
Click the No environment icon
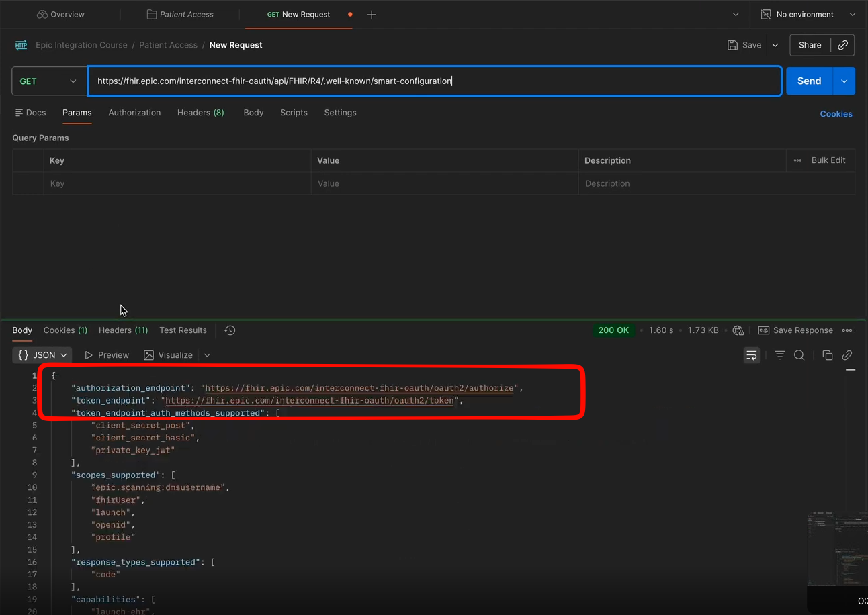coord(766,14)
